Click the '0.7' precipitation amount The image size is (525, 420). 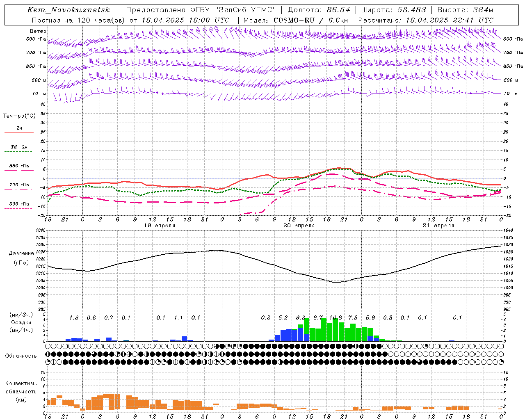pos(109,318)
